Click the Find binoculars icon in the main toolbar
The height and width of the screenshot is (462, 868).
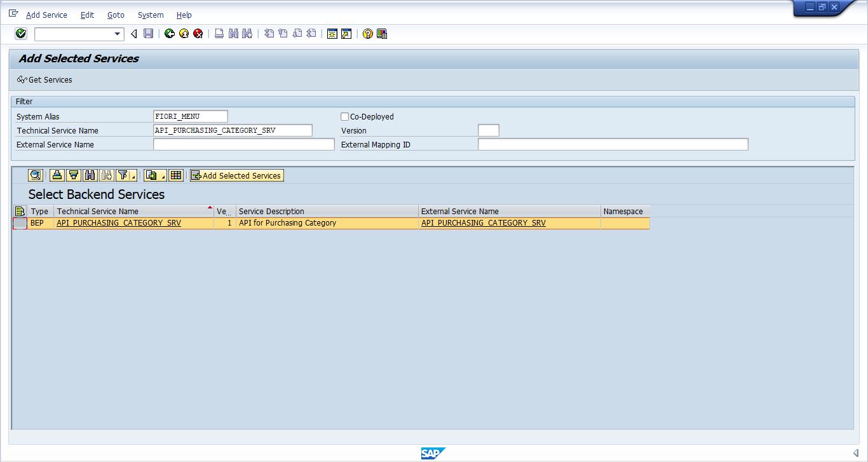pyautogui.click(x=233, y=34)
